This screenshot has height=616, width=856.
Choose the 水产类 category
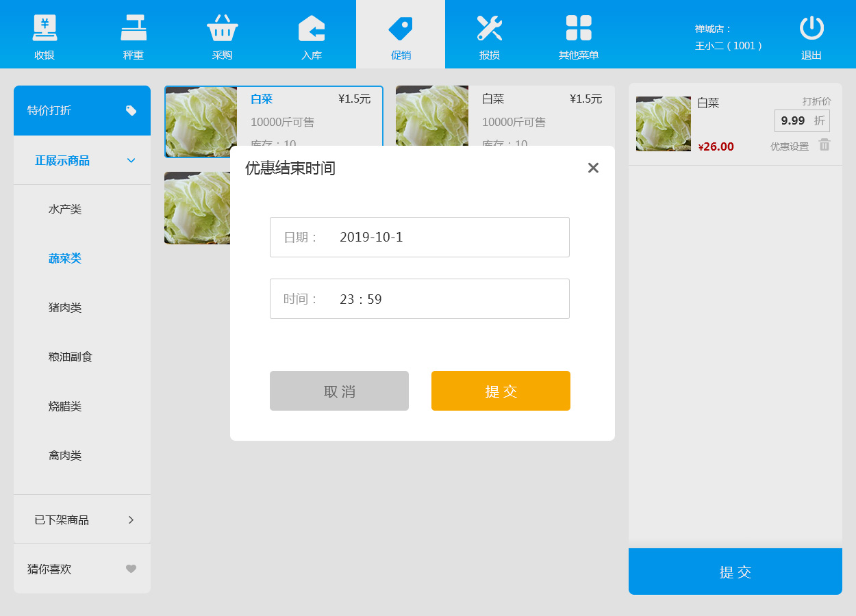tap(65, 209)
